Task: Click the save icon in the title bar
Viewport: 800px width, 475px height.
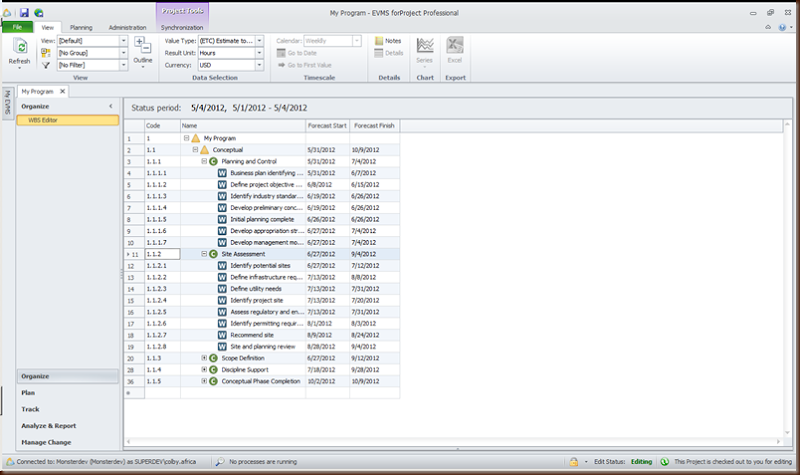Action: tap(25, 12)
